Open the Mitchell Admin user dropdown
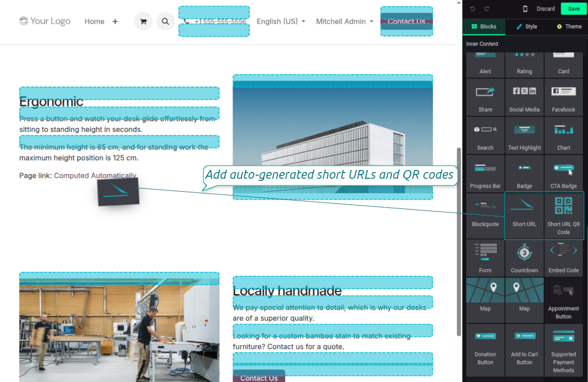The width and height of the screenshot is (588, 382). [x=344, y=21]
